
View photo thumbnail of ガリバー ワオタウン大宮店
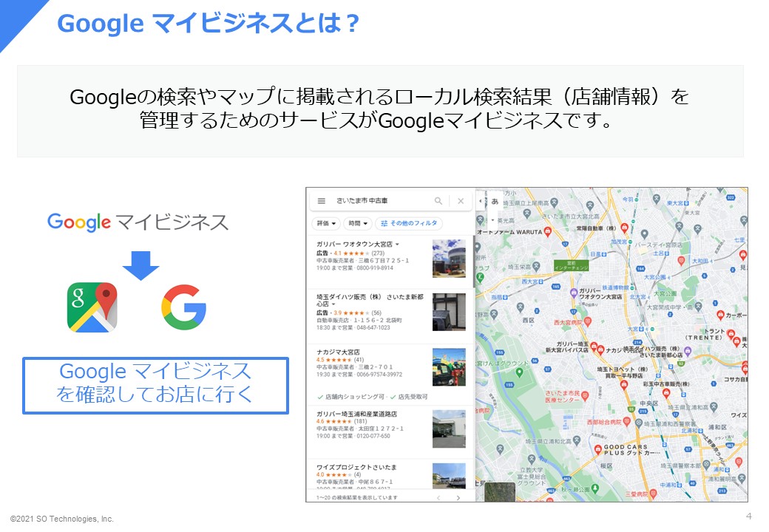click(x=449, y=258)
